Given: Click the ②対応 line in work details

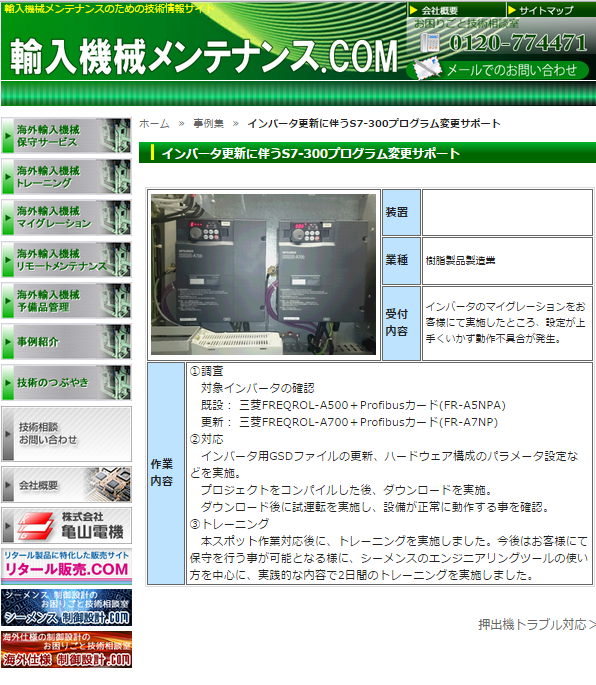Looking at the screenshot, I should [x=206, y=439].
